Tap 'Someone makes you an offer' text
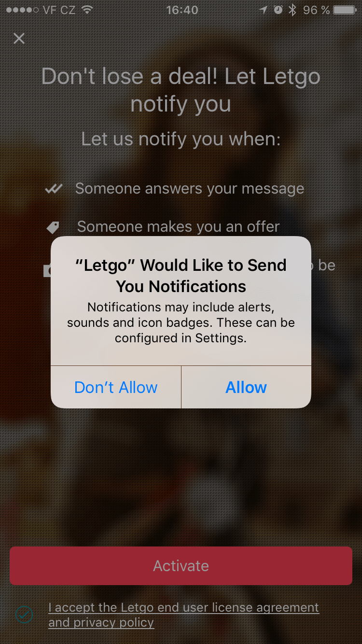362x644 pixels. coord(178,226)
